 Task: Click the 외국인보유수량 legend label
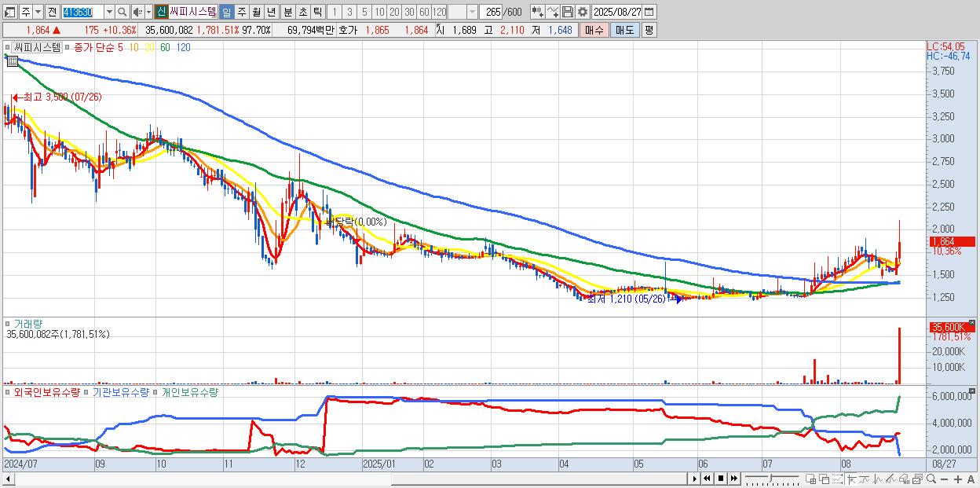tap(46, 391)
